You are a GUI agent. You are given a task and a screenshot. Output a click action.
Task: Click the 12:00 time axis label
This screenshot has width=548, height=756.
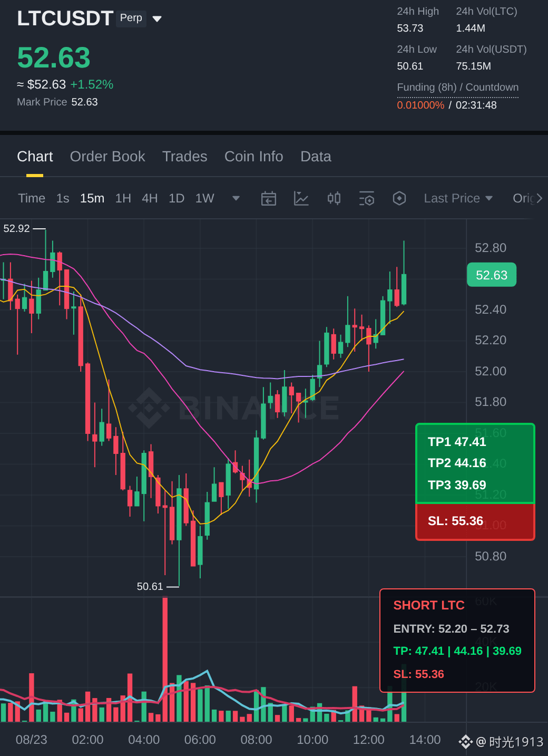click(369, 740)
